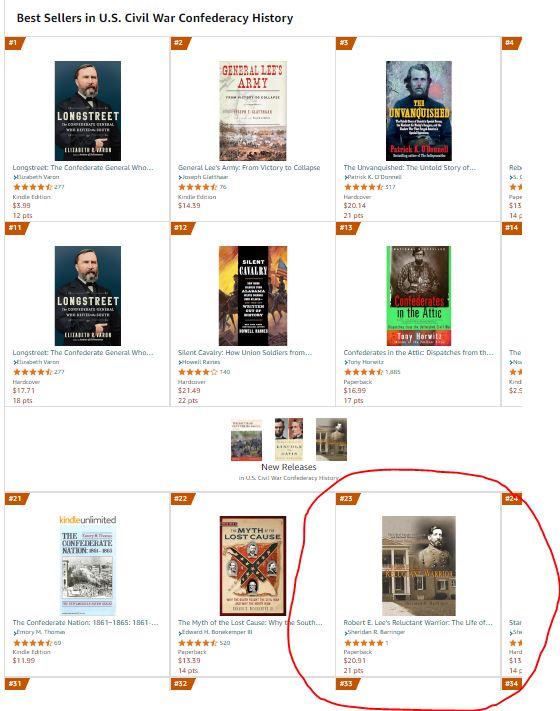Open author link Joseph Glatthaar

(205, 177)
